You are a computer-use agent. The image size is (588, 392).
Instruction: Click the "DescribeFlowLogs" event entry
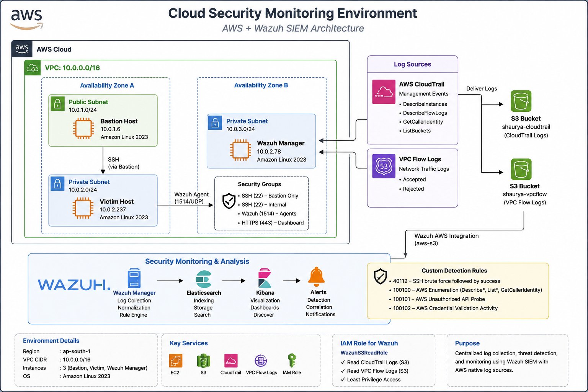(425, 113)
